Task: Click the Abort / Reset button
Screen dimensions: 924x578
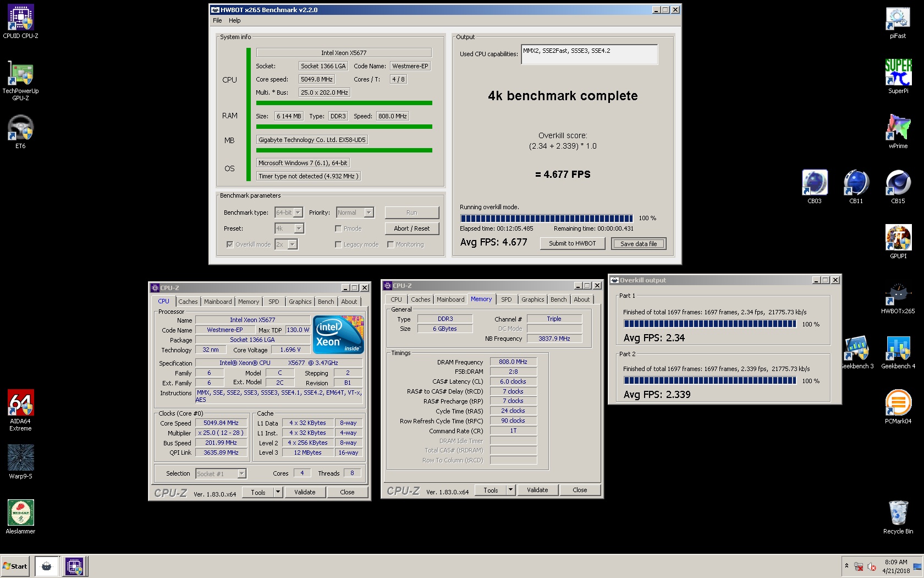Action: point(411,228)
